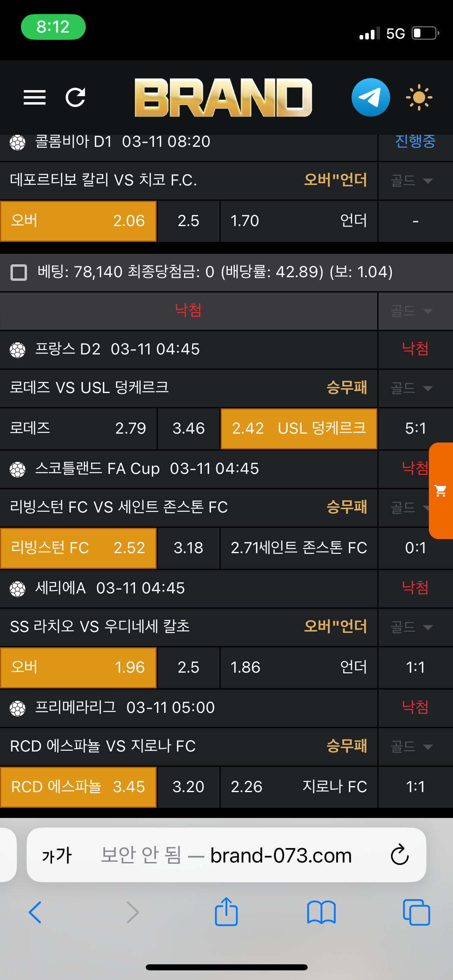Select RCD 에스파뇰 3.45 odds
This screenshot has width=453, height=980.
point(79,787)
